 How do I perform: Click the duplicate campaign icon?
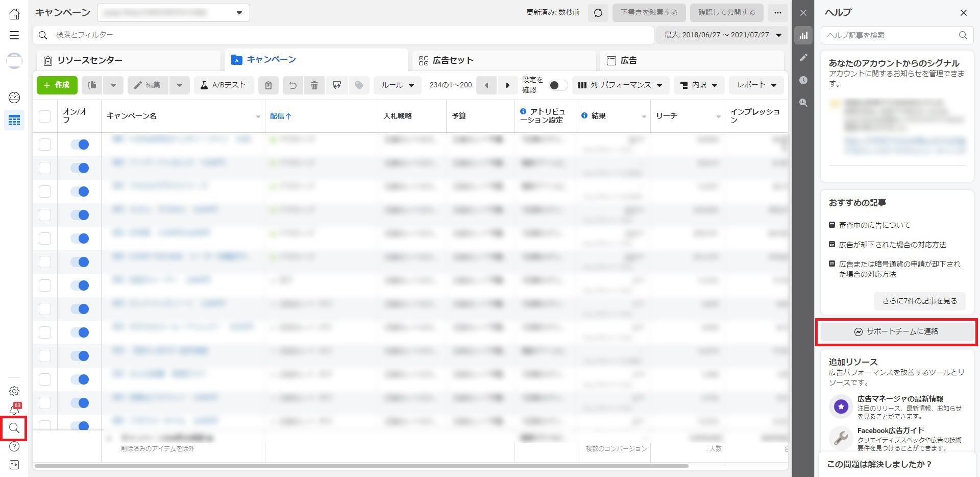pyautogui.click(x=92, y=85)
